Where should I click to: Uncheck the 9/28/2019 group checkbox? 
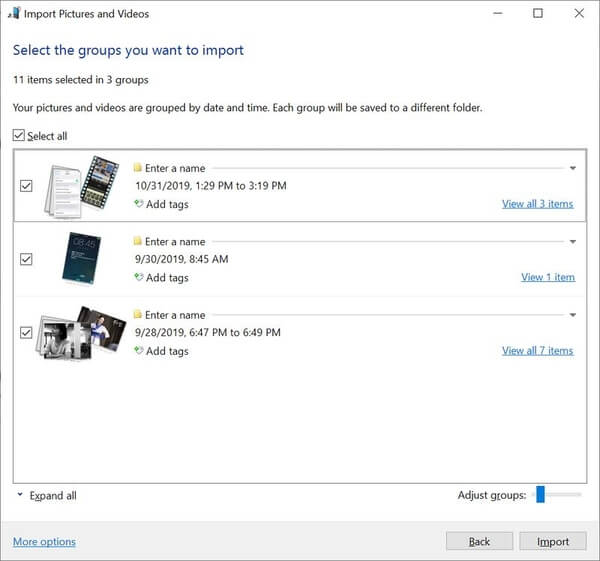pyautogui.click(x=26, y=333)
